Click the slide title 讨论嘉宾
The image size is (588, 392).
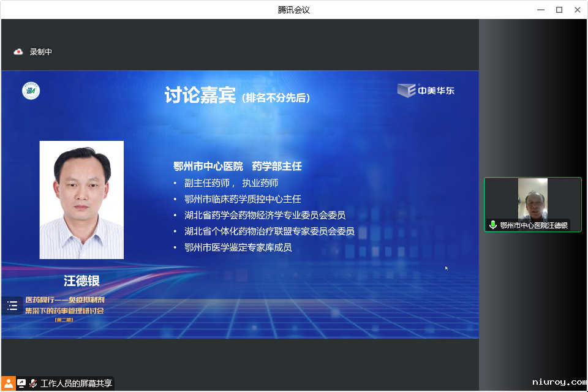(200, 96)
